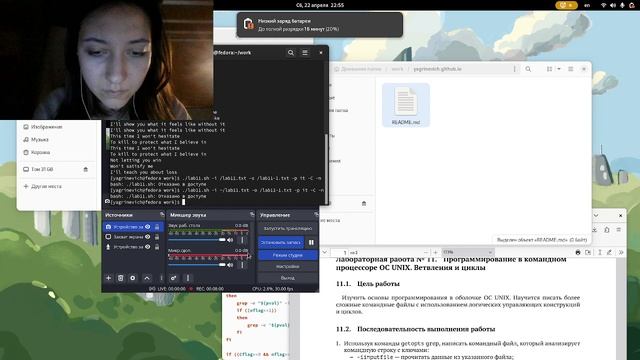Switch the en keyboard layout indicator
Screen dimensions: 640x360
(x=587, y=5)
